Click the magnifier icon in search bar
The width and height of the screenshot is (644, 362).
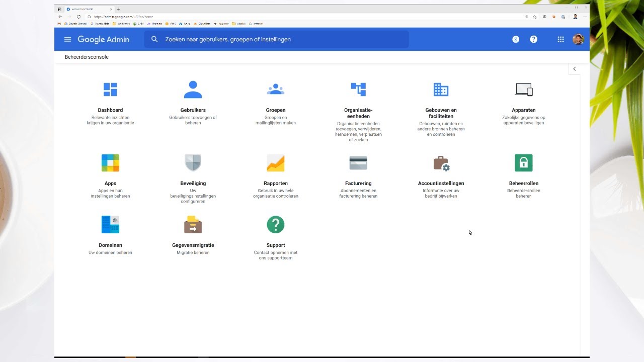pos(154,39)
